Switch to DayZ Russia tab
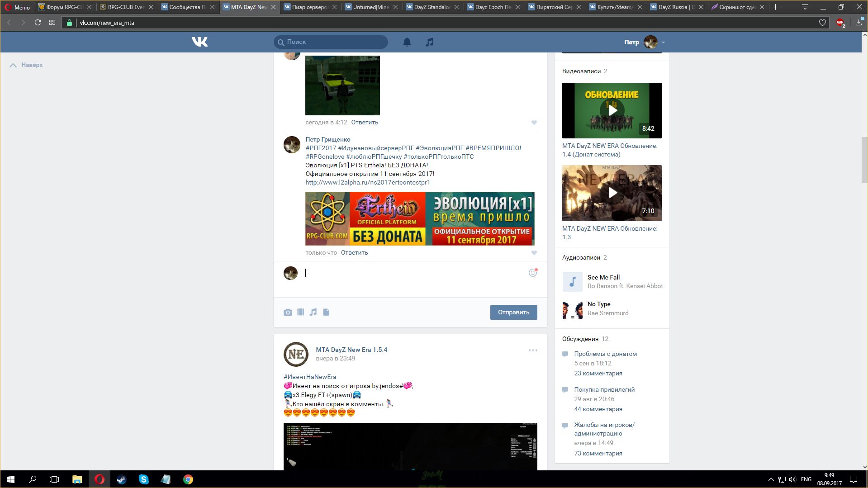The image size is (868, 488). point(676,7)
